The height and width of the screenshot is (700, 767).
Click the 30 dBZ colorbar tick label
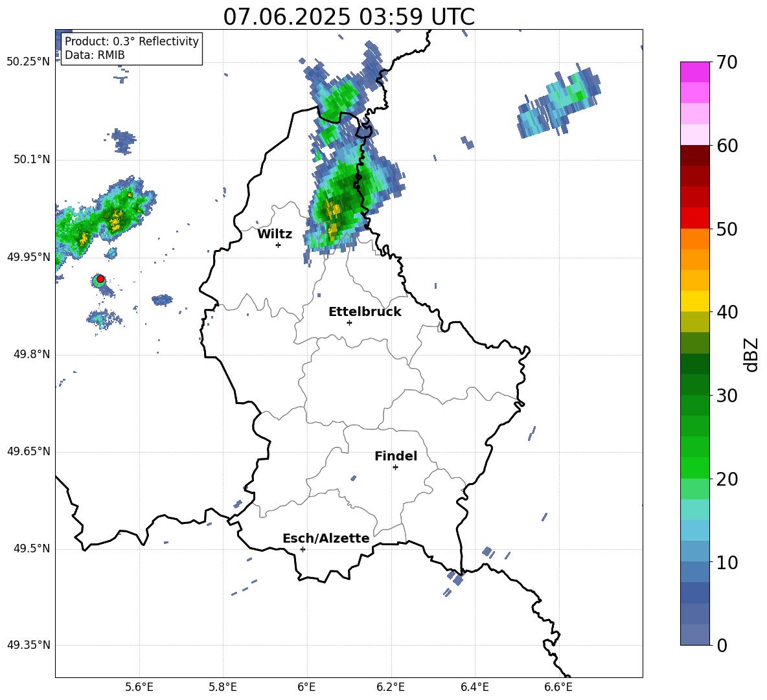point(727,396)
